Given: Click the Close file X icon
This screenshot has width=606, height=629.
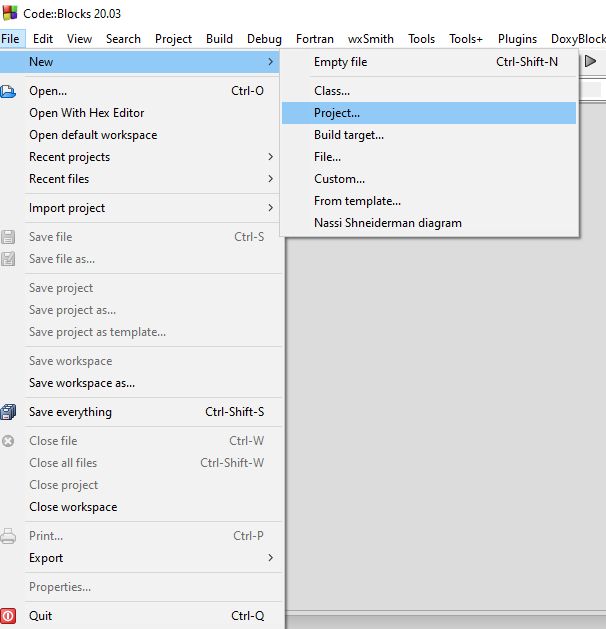Looking at the screenshot, I should pyautogui.click(x=8, y=441).
